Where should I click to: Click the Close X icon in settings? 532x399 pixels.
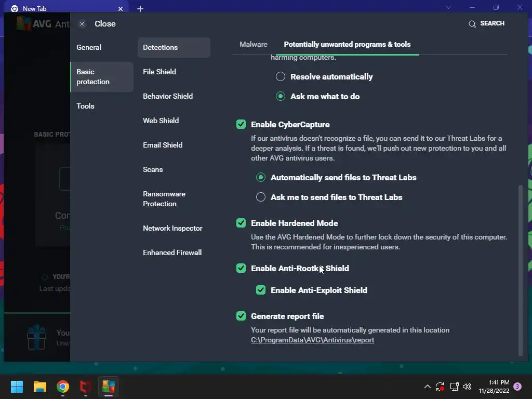pos(82,24)
